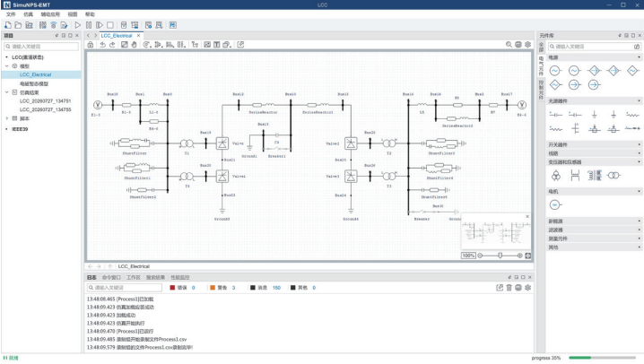
Task: Click the pause simulation icon in main toolbar
Action: tap(89, 25)
